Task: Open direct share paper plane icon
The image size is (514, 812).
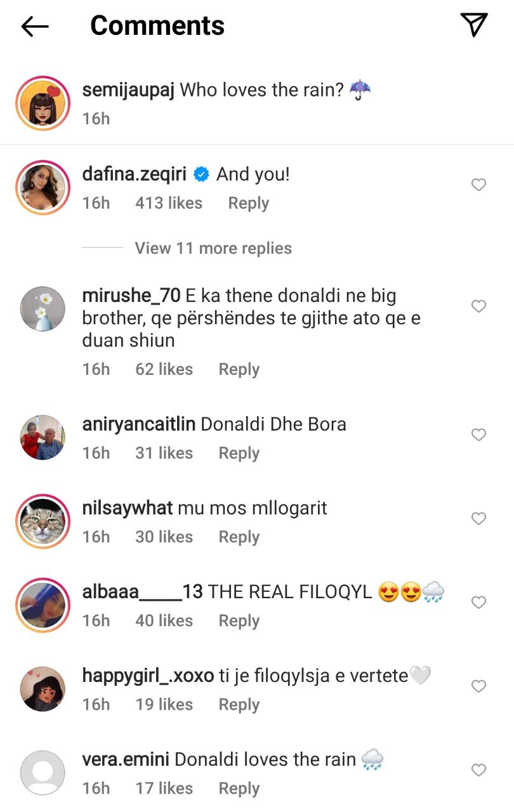Action: point(473,25)
